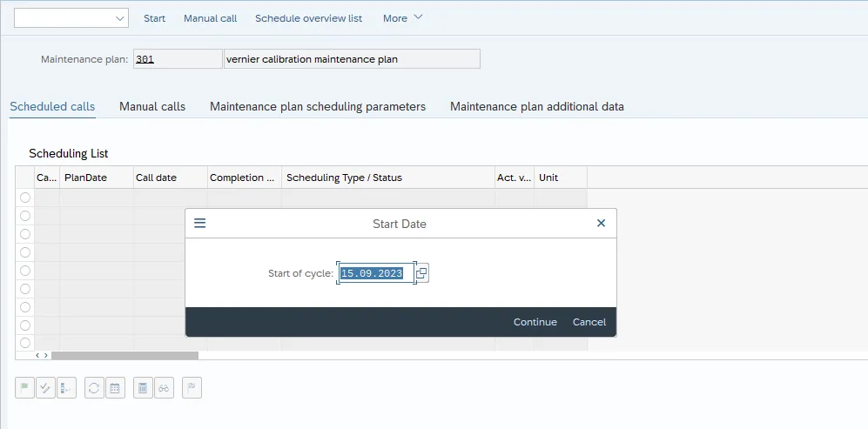Open the command field dropdown at top left
This screenshot has width=868, height=429.
click(x=119, y=18)
